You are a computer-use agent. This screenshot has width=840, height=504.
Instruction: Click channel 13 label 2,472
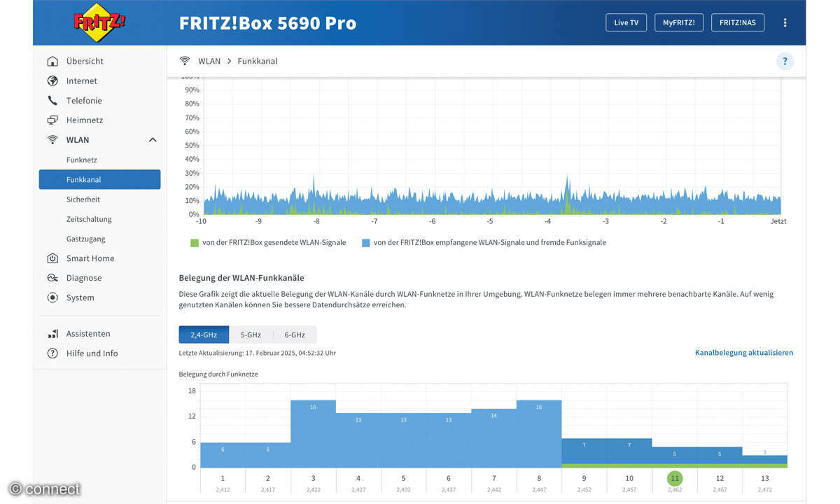(x=764, y=490)
